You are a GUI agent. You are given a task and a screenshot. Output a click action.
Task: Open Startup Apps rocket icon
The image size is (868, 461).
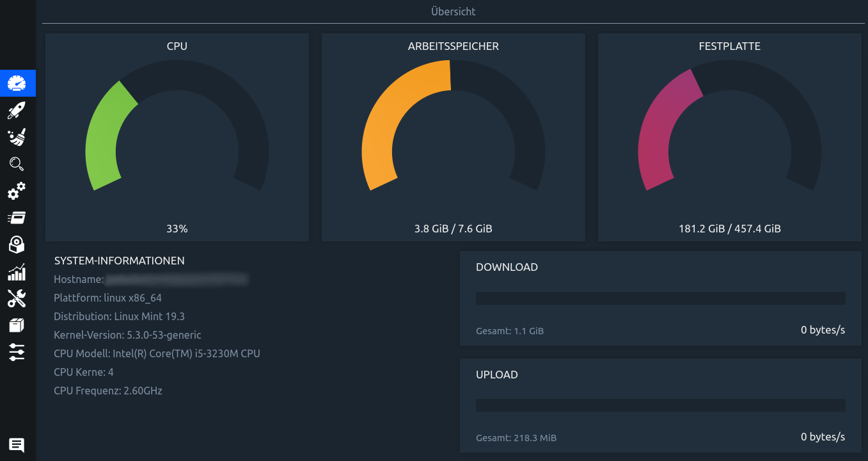17,110
